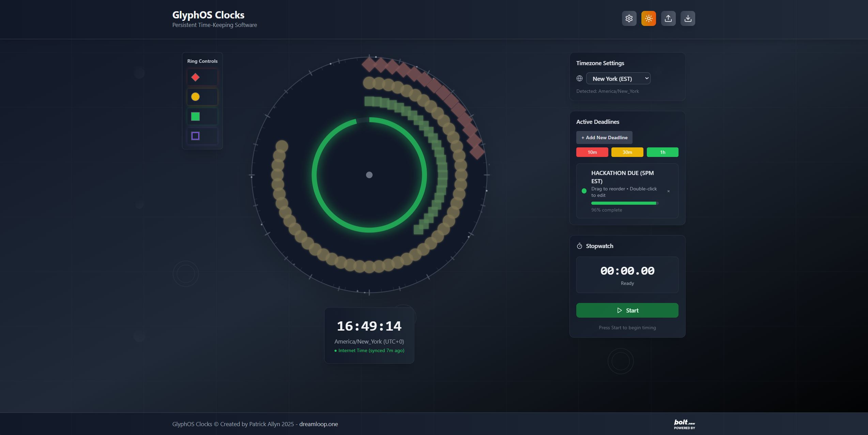
Task: Remove the Hackathon Due deadline
Action: [x=668, y=191]
